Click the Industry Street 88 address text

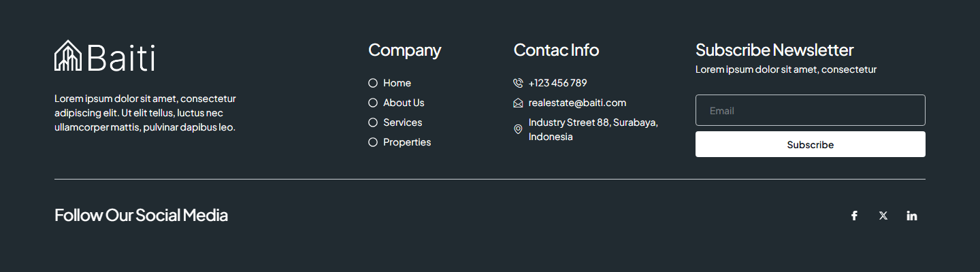pos(593,129)
